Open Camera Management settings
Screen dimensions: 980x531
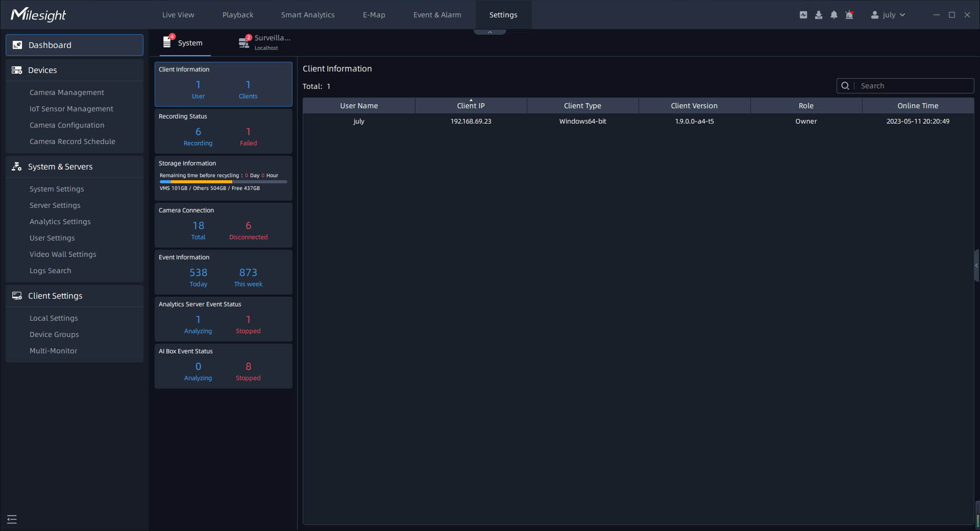67,92
